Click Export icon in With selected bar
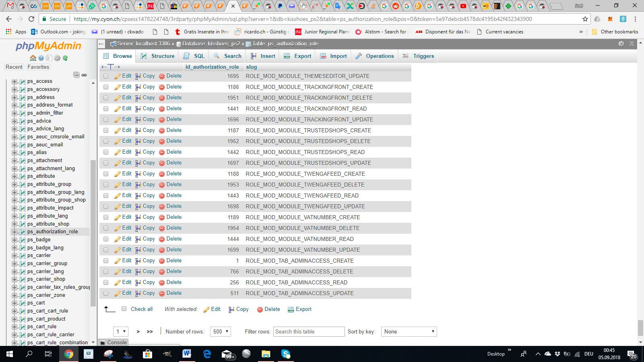 pos(291,309)
